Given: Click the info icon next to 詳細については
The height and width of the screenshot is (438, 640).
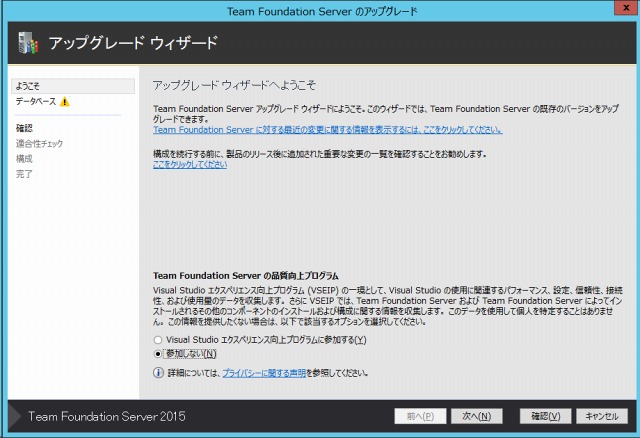Looking at the screenshot, I should pyautogui.click(x=158, y=373).
